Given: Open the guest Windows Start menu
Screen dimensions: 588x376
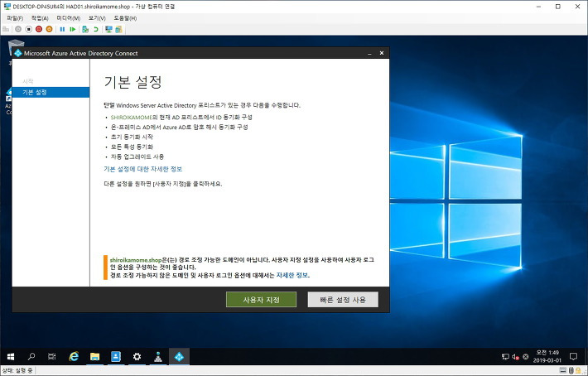Looking at the screenshot, I should (11, 356).
